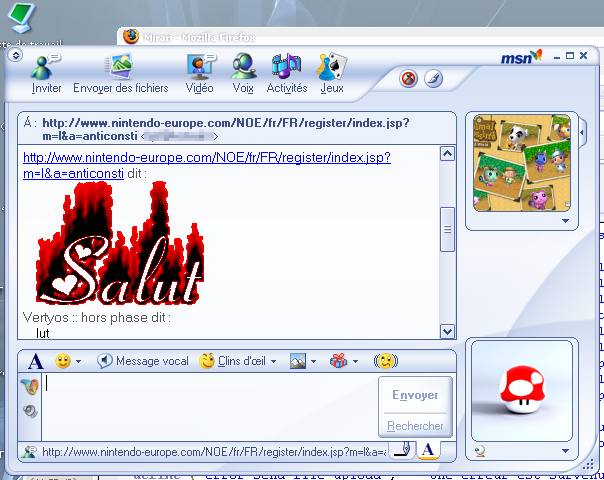Open the font style (A) button
604x480 pixels.
[x=35, y=361]
